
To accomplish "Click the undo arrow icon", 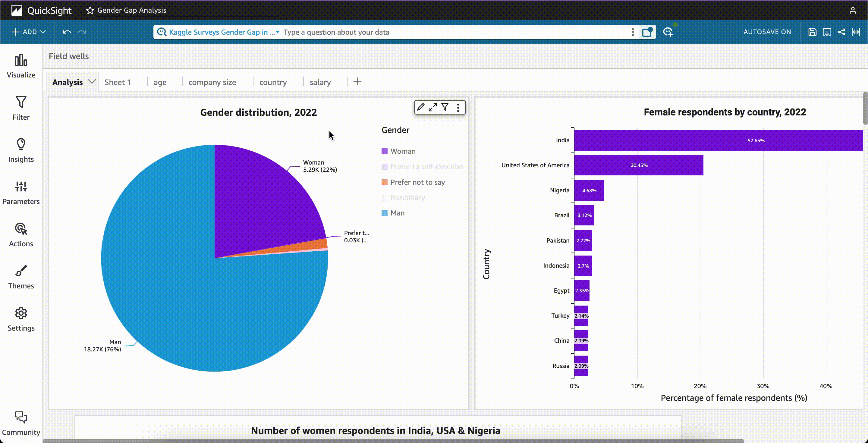I will (67, 32).
